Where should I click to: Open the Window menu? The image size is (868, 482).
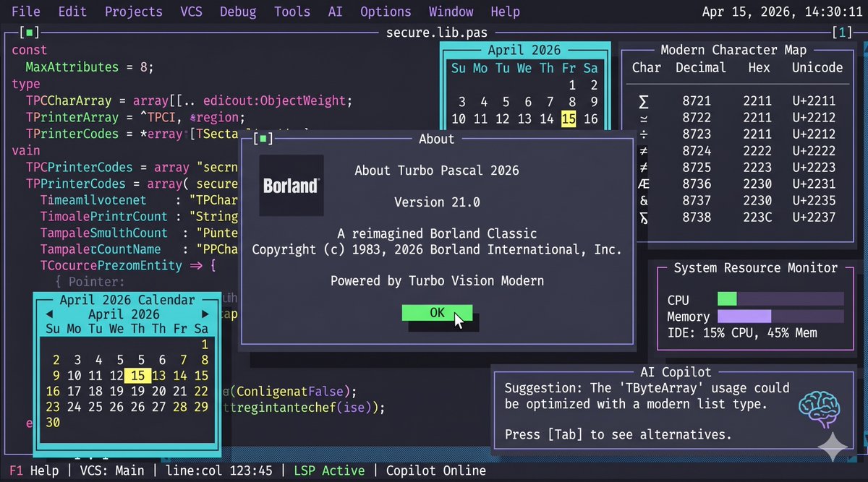tap(451, 12)
